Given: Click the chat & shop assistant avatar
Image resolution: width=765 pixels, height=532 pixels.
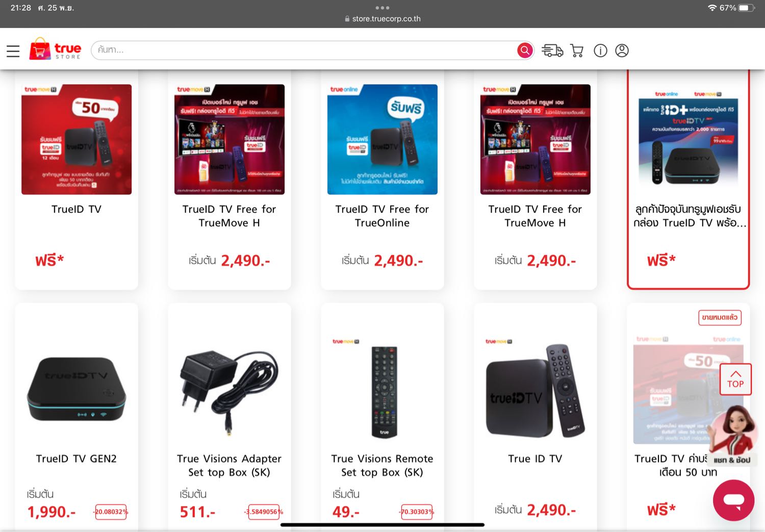Looking at the screenshot, I should (732, 434).
